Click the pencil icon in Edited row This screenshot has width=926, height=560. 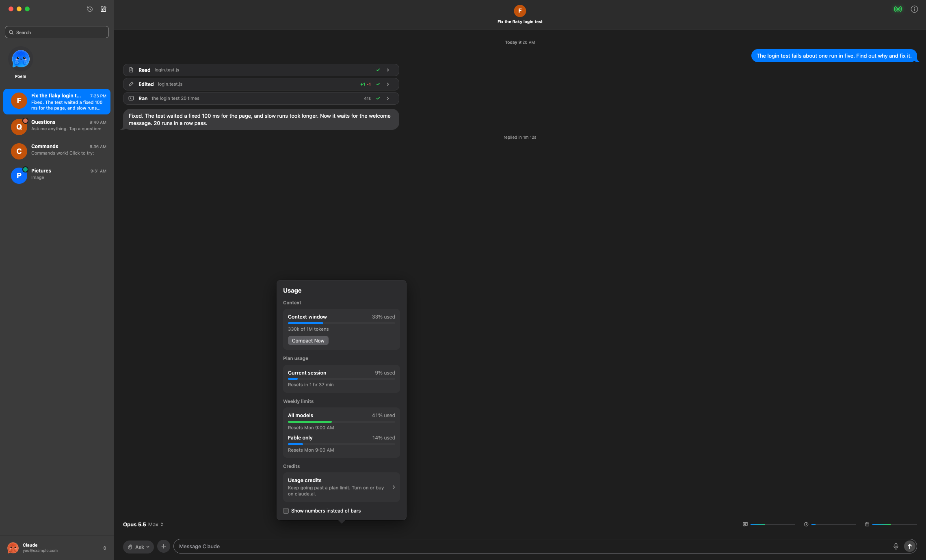[x=131, y=84]
